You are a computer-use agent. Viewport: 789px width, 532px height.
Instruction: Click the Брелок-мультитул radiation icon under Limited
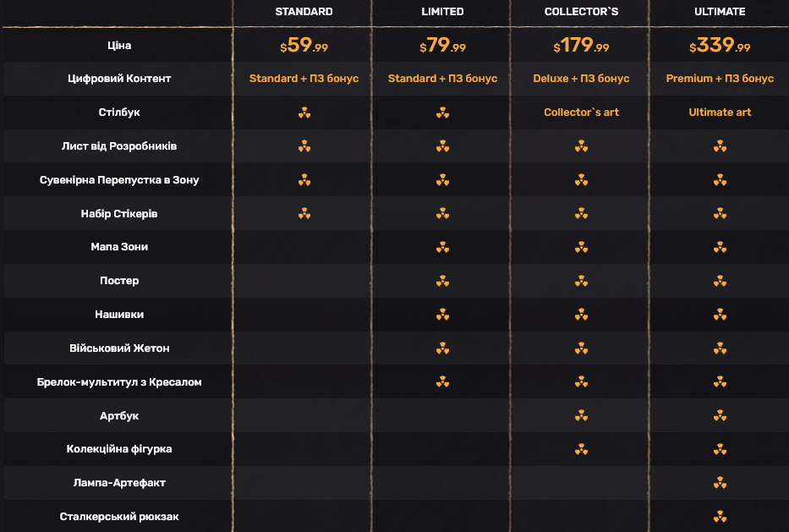442,382
